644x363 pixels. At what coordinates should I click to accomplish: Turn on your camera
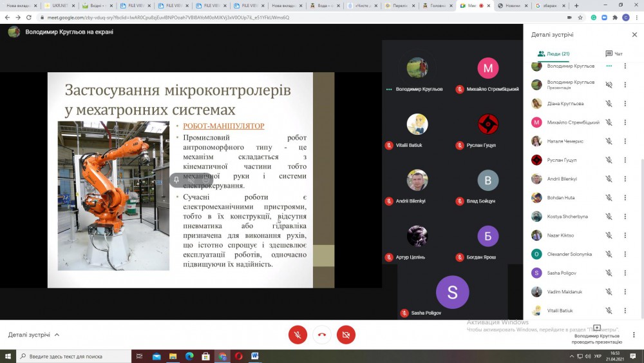click(346, 335)
